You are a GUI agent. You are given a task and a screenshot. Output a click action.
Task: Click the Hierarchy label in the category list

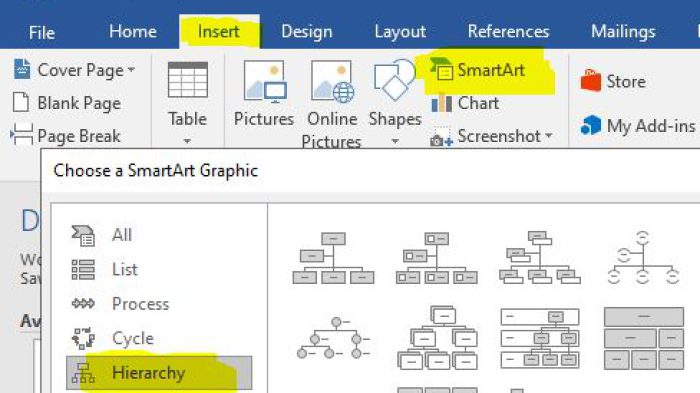pyautogui.click(x=149, y=373)
